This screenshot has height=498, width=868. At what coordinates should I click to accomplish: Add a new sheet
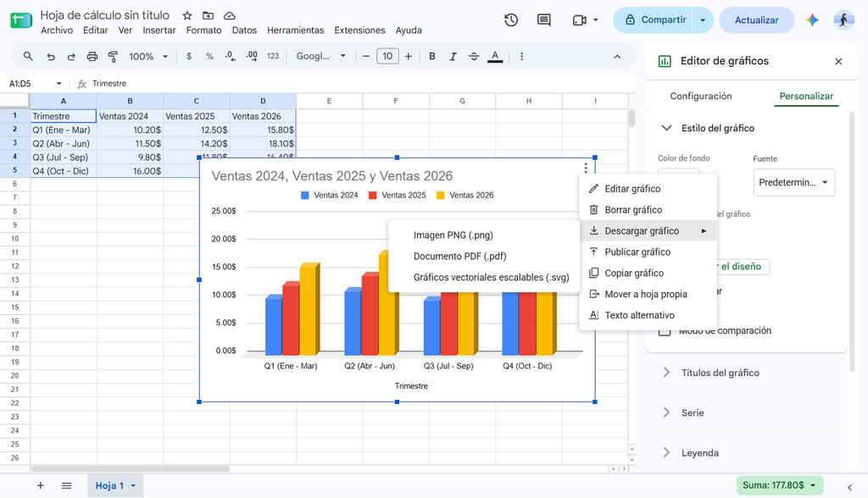pos(41,485)
